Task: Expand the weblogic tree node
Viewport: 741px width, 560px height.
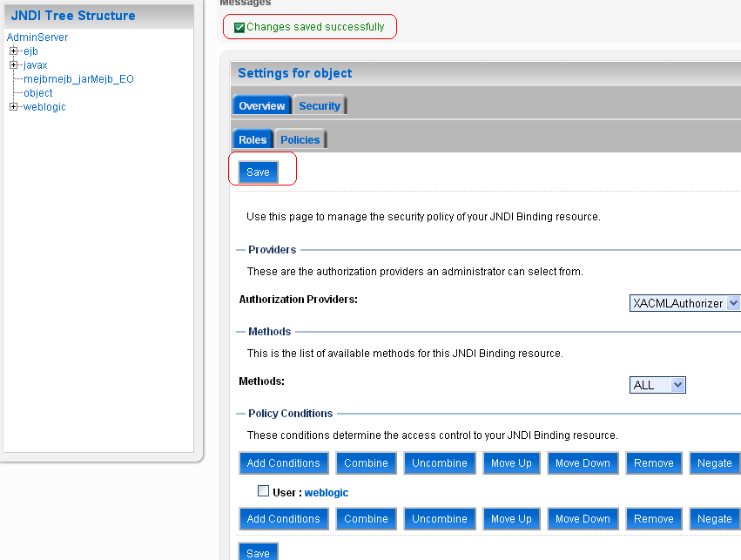Action: click(13, 107)
